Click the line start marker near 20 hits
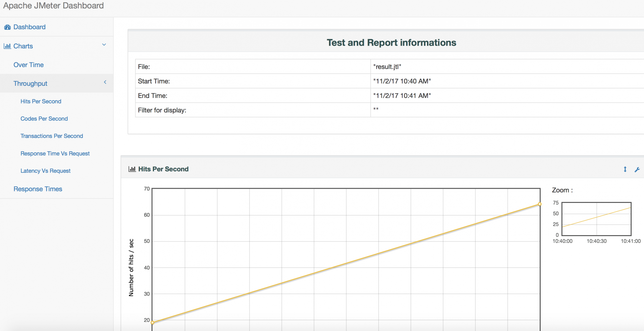Viewport: 644px width, 331px height. point(153,323)
